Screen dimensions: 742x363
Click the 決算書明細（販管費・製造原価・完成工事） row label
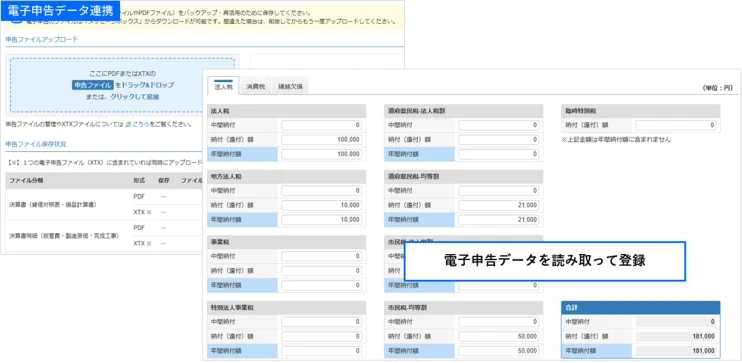coord(64,235)
